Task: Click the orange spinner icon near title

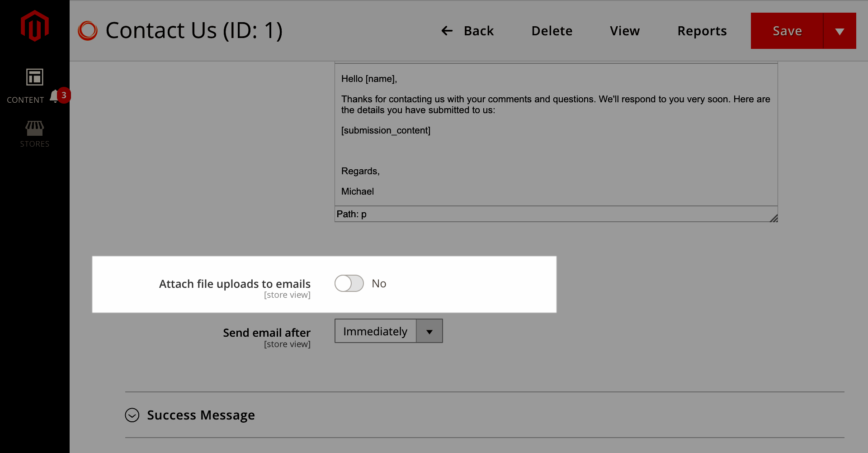Action: click(x=88, y=31)
